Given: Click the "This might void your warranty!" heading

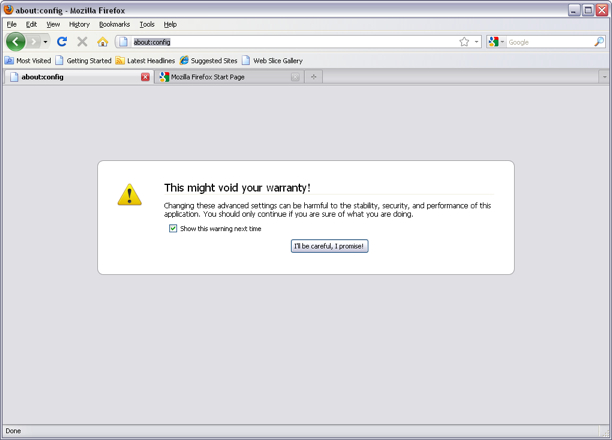Looking at the screenshot, I should 237,188.
